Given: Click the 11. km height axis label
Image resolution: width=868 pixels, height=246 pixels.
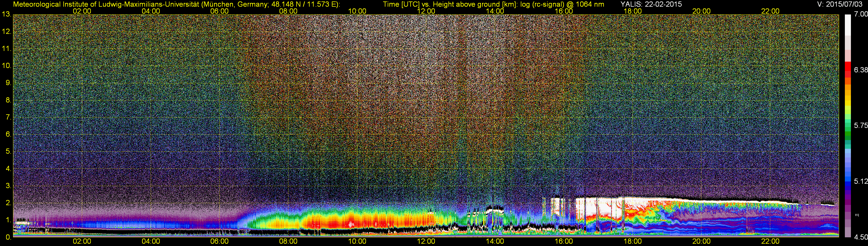Looking at the screenshot, I should point(7,49).
